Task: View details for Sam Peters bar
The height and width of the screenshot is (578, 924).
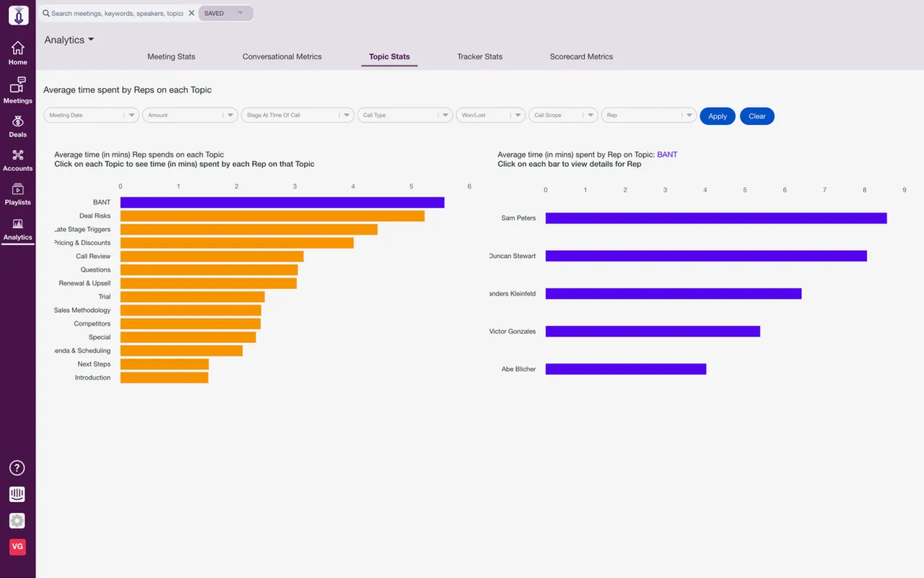Action: 716,218
